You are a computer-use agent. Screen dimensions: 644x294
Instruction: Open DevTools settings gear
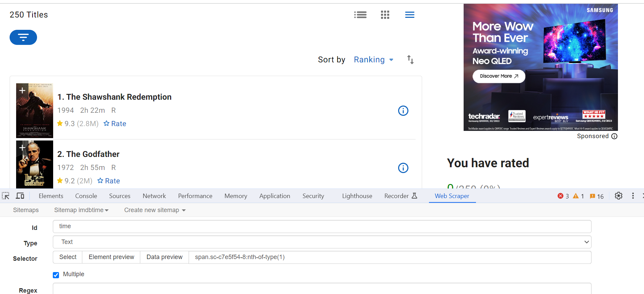click(x=618, y=196)
